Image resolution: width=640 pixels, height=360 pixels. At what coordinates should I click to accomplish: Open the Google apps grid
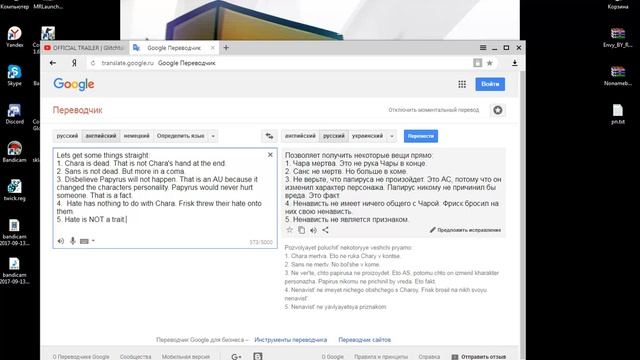tap(462, 84)
